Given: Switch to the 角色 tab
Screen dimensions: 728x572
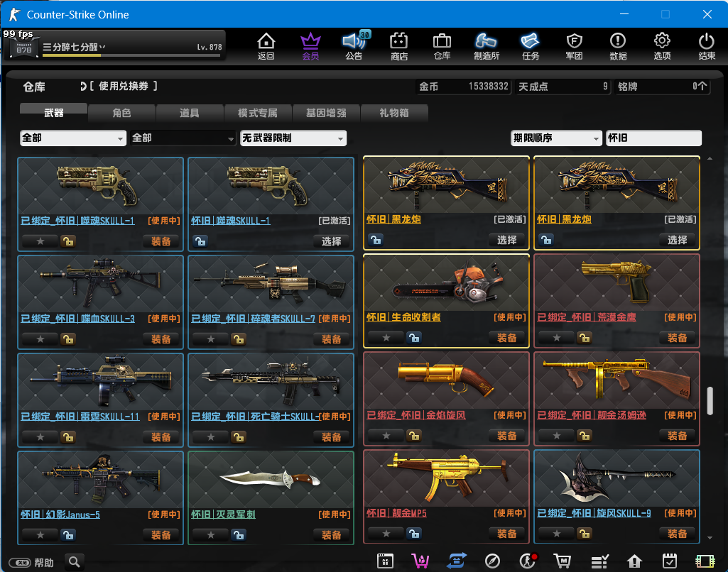Looking at the screenshot, I should pyautogui.click(x=121, y=113).
